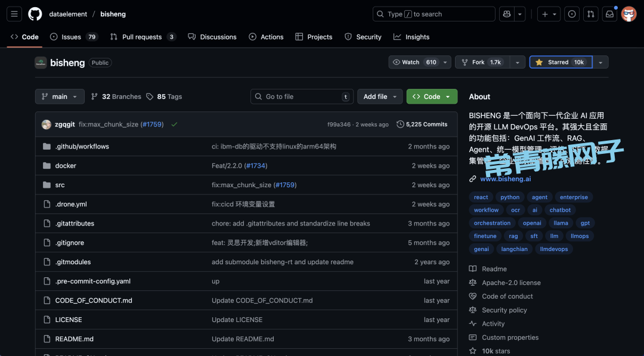Click the Fork icon to fork bisheng
The image size is (644, 356).
click(463, 62)
